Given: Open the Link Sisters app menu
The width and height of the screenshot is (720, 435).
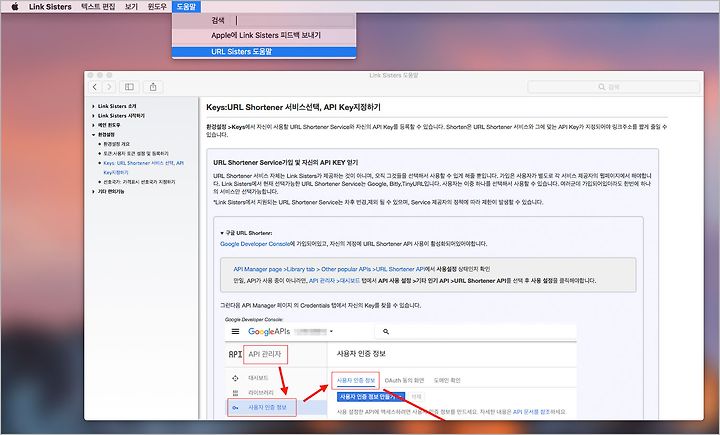Looking at the screenshot, I should (x=50, y=6).
